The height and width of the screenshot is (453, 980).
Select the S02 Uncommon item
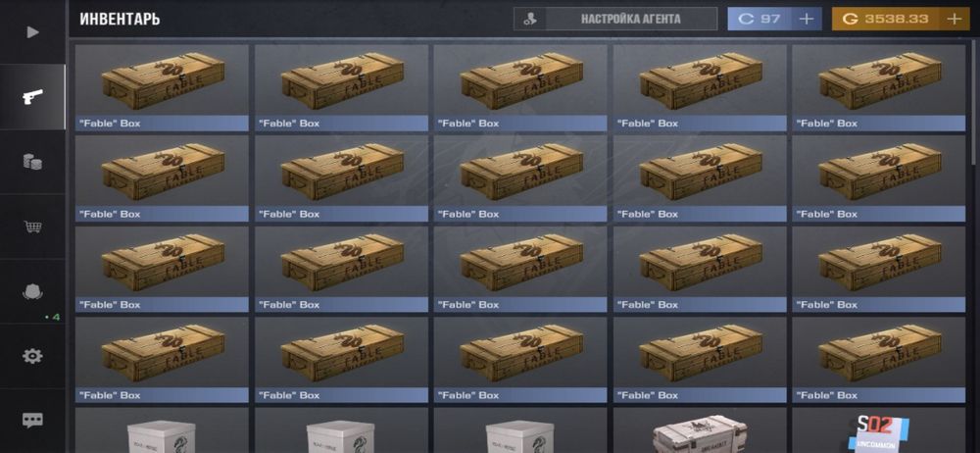pyautogui.click(x=879, y=430)
